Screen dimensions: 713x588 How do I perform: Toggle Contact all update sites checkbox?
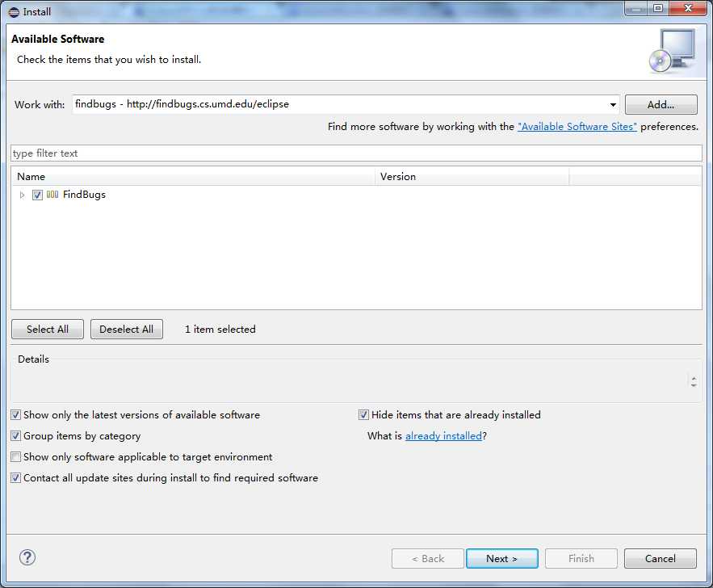[x=16, y=478]
